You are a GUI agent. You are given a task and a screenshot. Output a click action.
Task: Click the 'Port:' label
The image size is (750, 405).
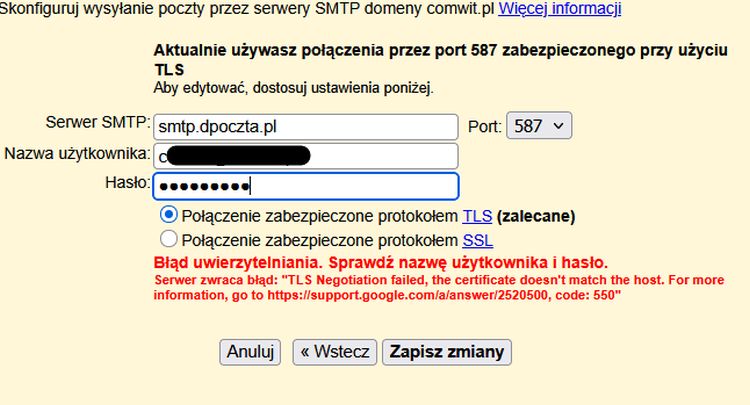485,127
